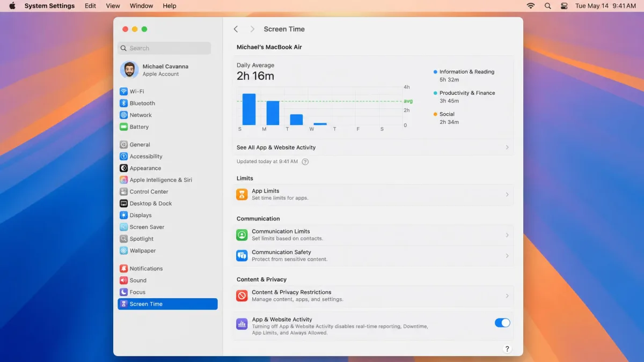Click the menu bar date and time
This screenshot has height=362, width=644.
coord(605,6)
